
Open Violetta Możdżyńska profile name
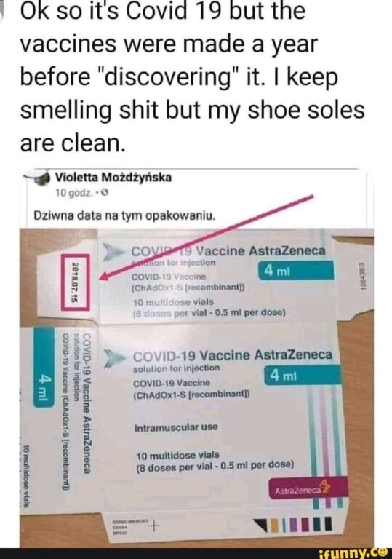pos(113,177)
